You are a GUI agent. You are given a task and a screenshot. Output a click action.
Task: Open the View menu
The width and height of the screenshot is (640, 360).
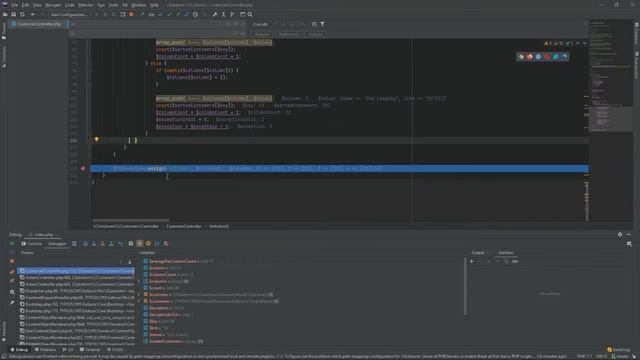click(37, 5)
